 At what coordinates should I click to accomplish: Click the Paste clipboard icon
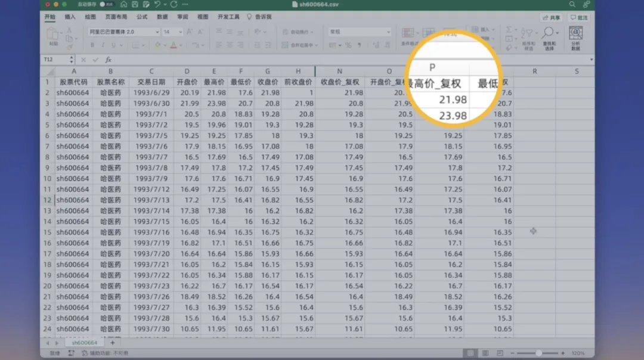(52, 34)
